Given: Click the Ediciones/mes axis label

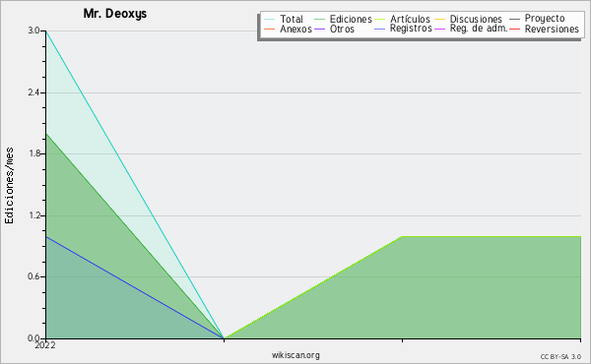Looking at the screenshot, I should pyautogui.click(x=9, y=186).
